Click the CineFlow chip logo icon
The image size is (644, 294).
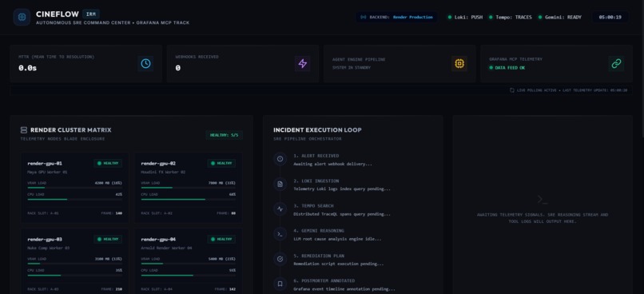click(22, 18)
